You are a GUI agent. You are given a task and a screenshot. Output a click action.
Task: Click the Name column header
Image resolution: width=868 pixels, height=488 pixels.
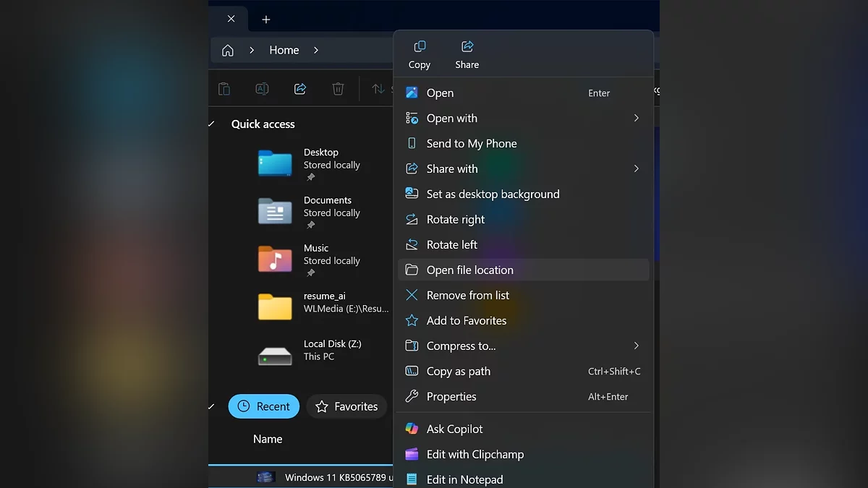point(268,439)
